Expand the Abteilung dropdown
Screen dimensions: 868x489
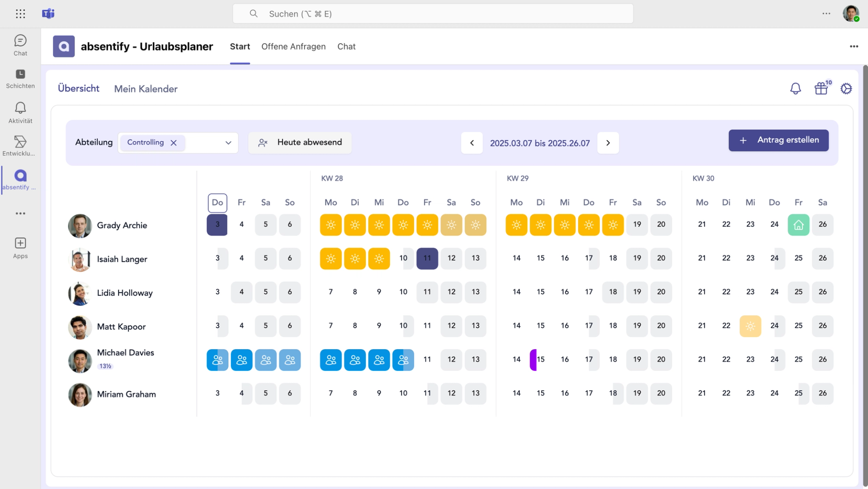click(228, 143)
